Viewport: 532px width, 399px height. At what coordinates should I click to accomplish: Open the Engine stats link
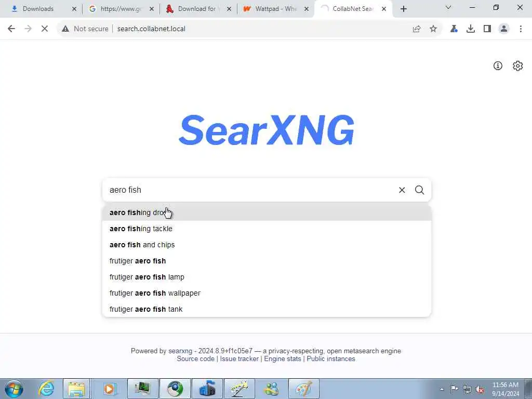(x=282, y=359)
